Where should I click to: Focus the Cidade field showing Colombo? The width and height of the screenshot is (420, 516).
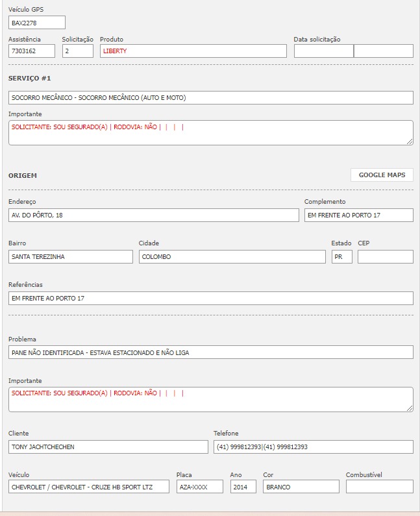(x=232, y=257)
